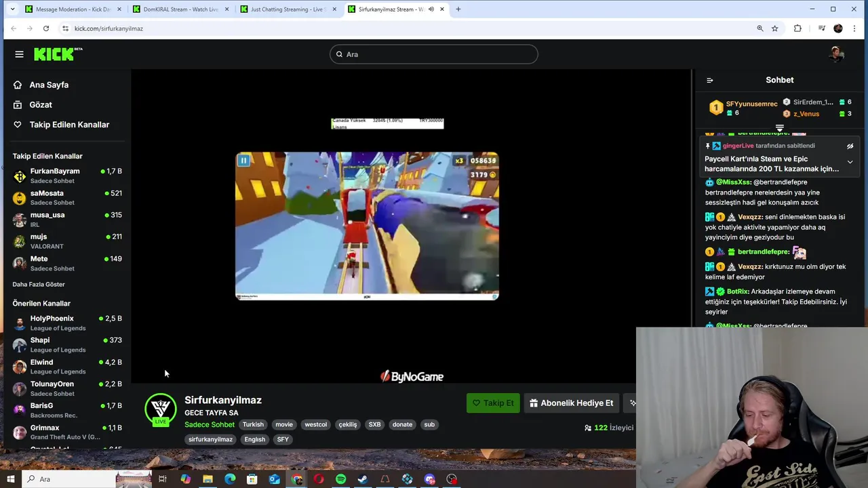Click SFYyunusemrec top gifter
Image resolution: width=868 pixels, height=488 pixels.
751,104
